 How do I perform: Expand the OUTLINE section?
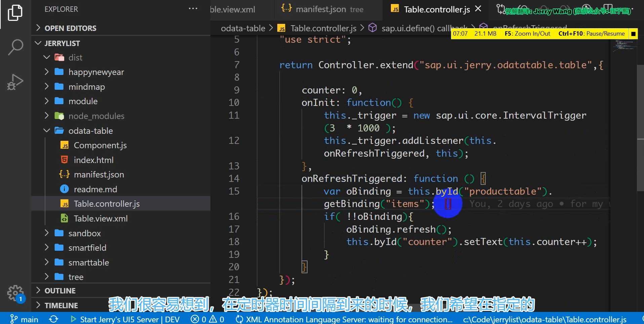tap(38, 290)
